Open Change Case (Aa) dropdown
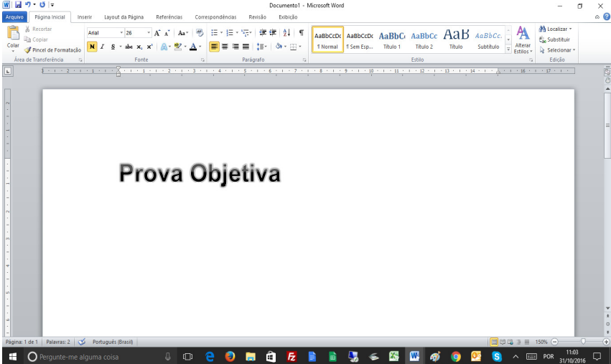Screen dimensions: 611x364 (183, 33)
